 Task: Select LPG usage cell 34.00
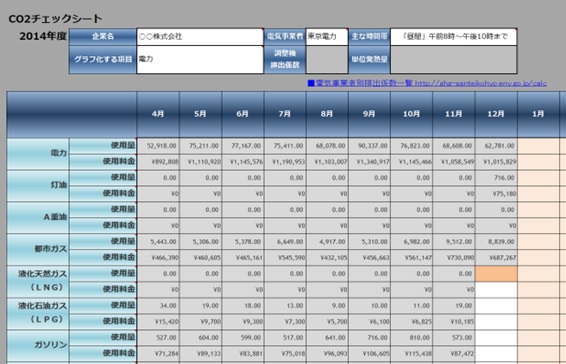coord(158,306)
